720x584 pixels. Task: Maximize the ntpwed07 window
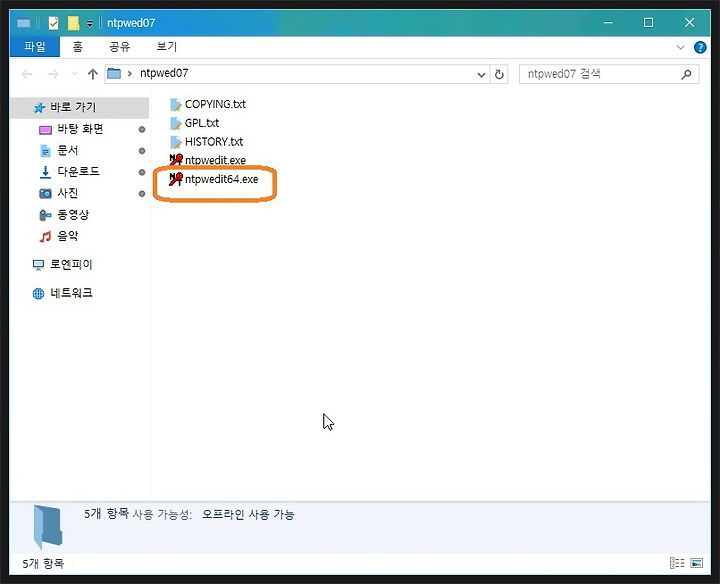coord(648,22)
